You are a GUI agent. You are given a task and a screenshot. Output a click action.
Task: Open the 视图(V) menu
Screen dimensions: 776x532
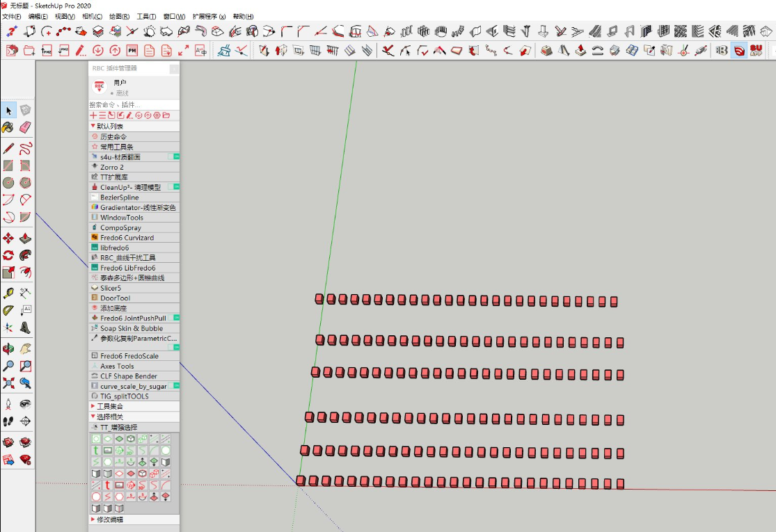(65, 16)
